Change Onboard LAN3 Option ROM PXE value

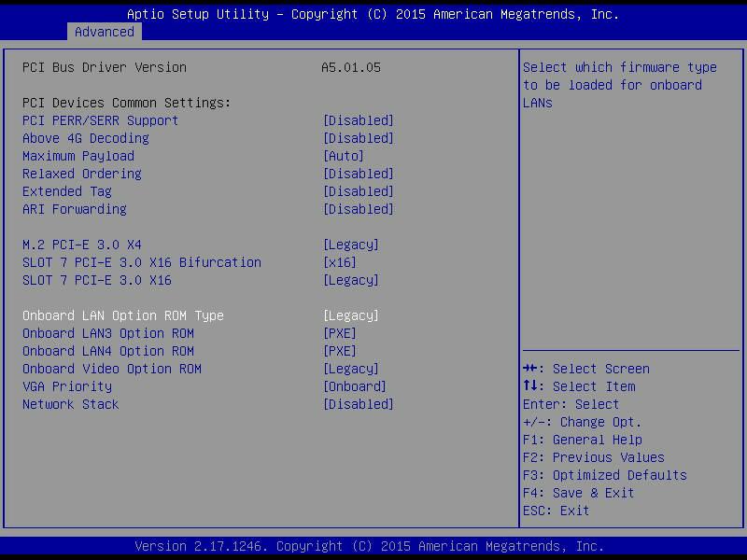click(x=339, y=333)
